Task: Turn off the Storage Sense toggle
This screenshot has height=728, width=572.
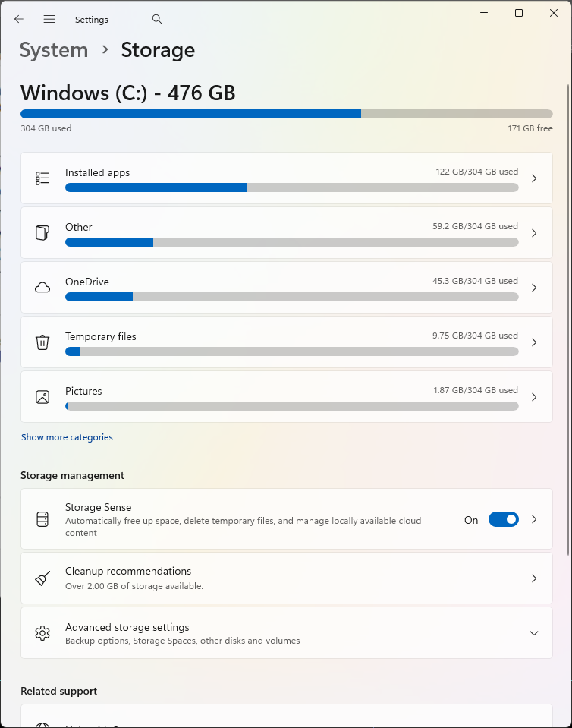Action: [503, 519]
